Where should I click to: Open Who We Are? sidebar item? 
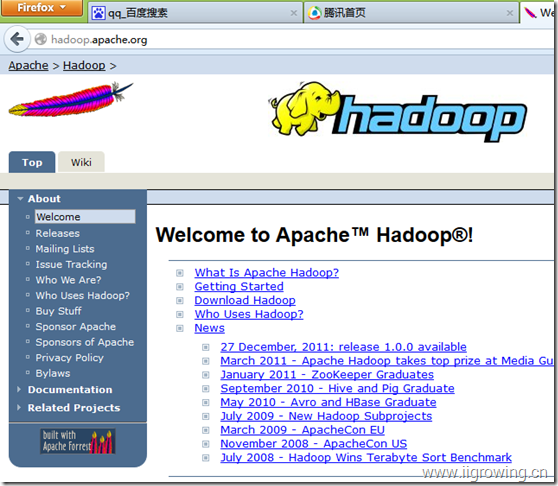(x=68, y=280)
